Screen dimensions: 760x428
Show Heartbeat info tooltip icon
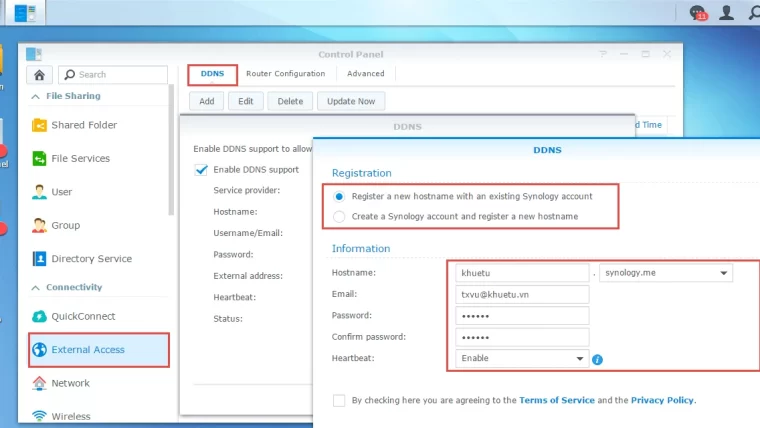coord(597,360)
